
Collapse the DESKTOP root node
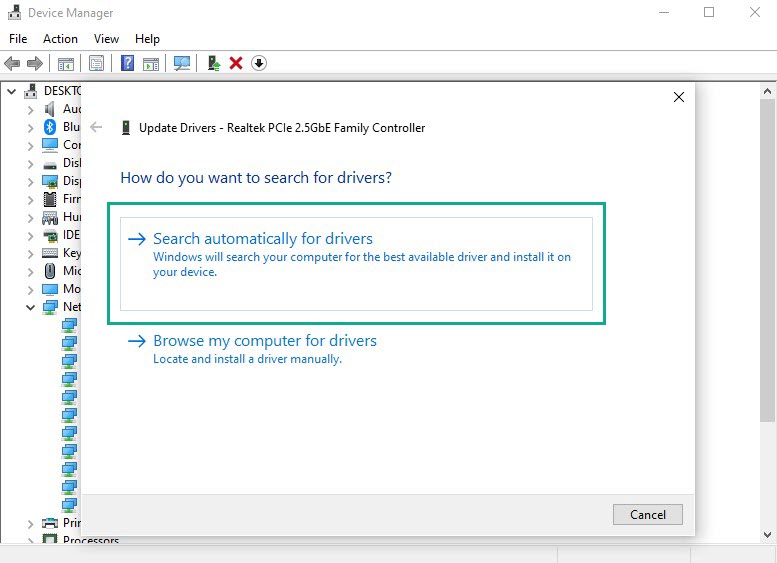11,91
